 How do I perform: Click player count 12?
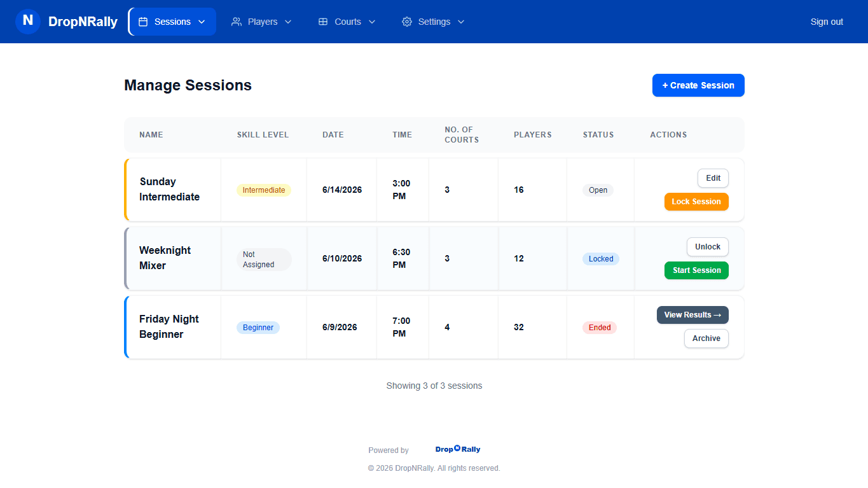[519, 258]
